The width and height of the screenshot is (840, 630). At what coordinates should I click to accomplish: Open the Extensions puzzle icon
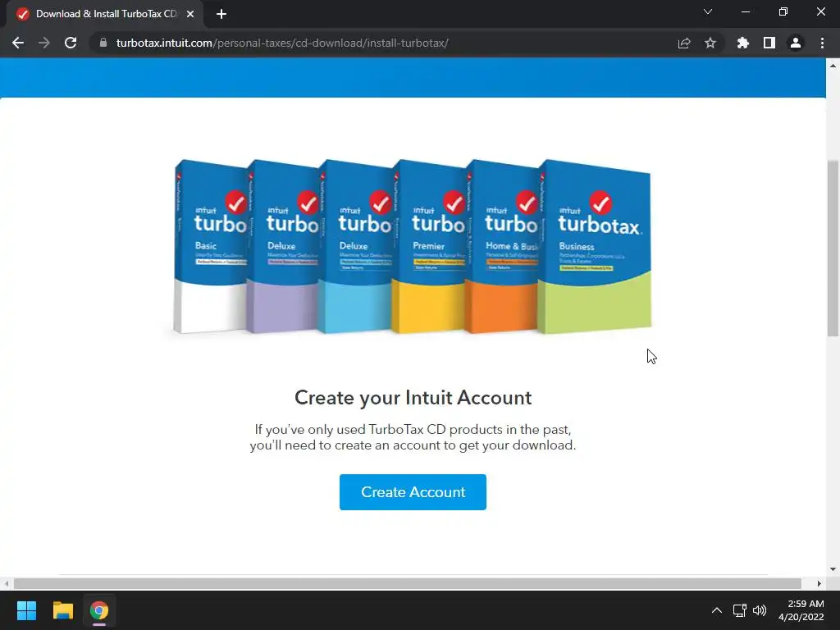coord(742,43)
